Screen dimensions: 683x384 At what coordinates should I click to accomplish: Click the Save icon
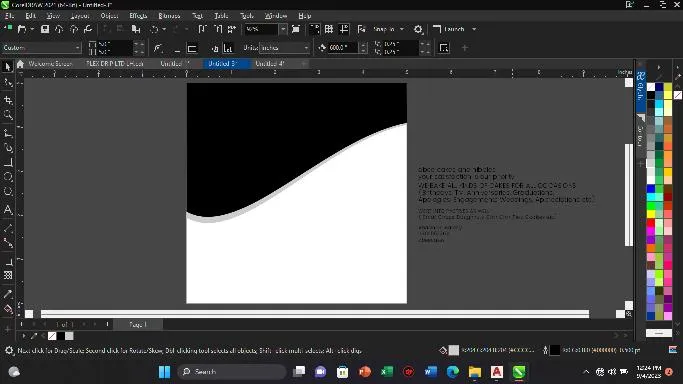pos(44,29)
